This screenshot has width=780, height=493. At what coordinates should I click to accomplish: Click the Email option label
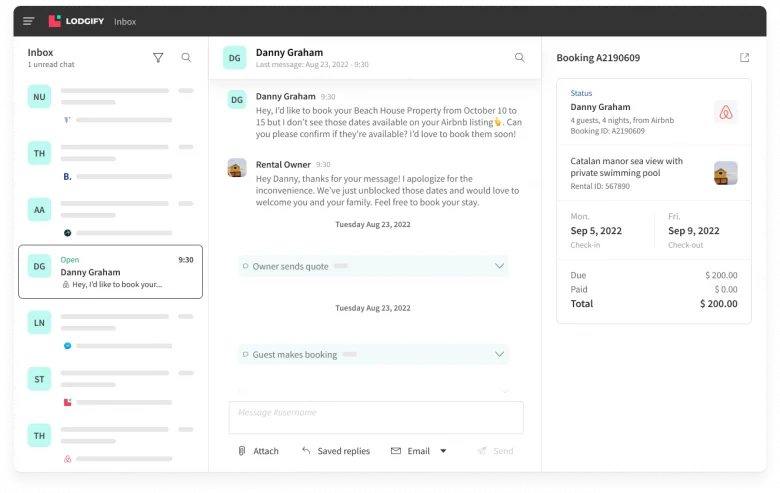click(418, 451)
